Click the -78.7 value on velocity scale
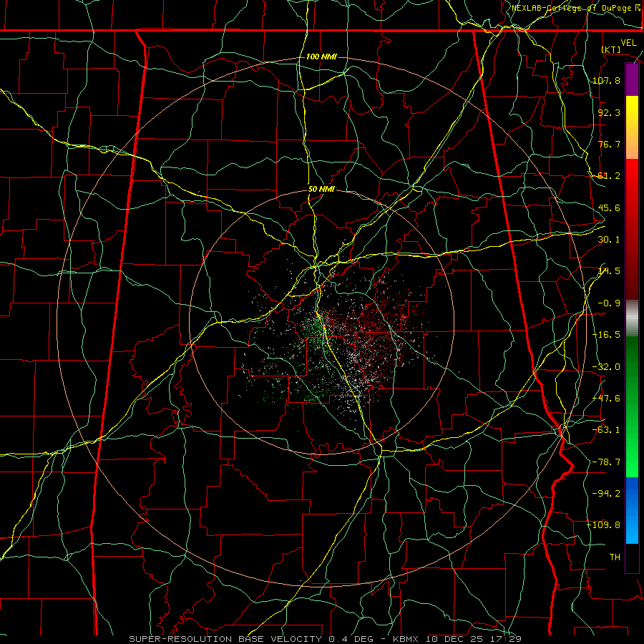The height and width of the screenshot is (644, 644). tap(607, 462)
